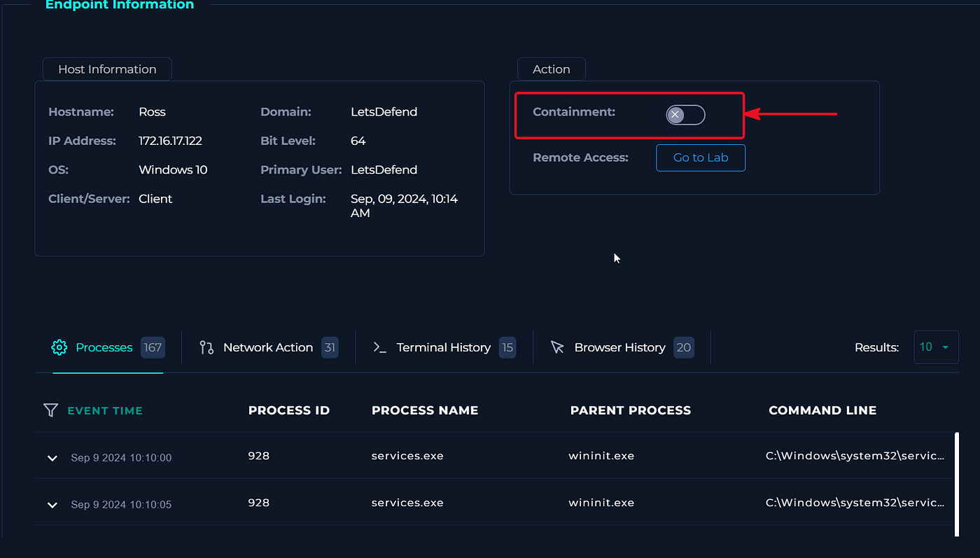Sort by the EVENT TIME column header
Screen dimensions: 980x558
coord(105,411)
